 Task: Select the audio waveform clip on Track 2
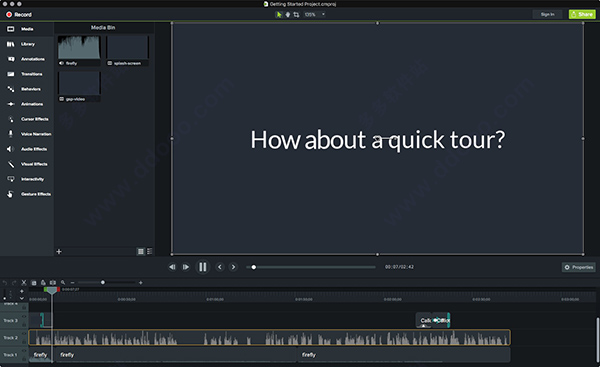269,338
